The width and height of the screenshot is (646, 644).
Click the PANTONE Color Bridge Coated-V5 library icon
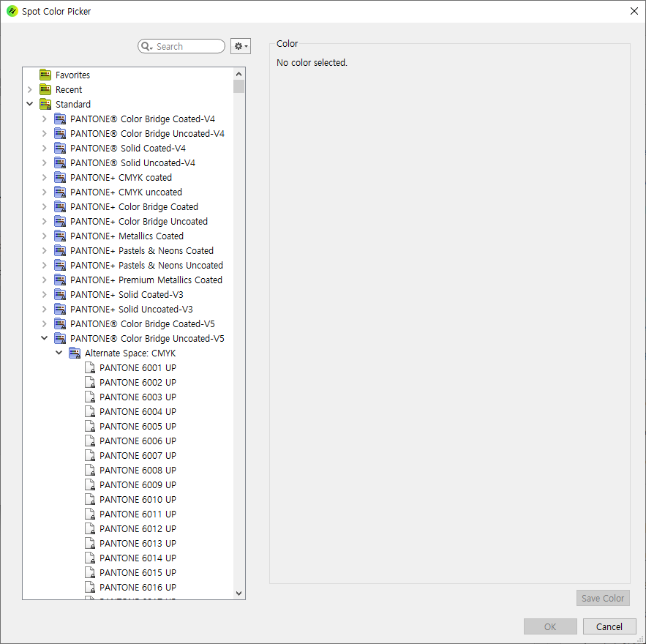pyautogui.click(x=60, y=323)
